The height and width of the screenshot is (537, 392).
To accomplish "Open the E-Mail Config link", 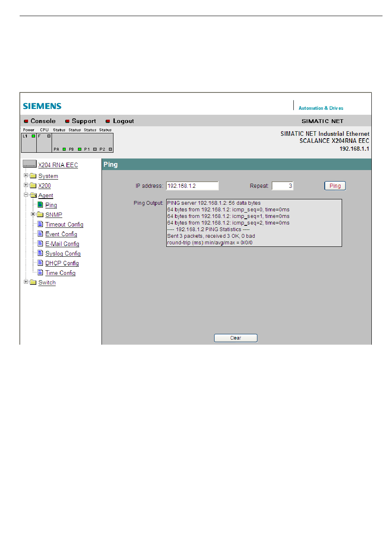I will pos(62,244).
